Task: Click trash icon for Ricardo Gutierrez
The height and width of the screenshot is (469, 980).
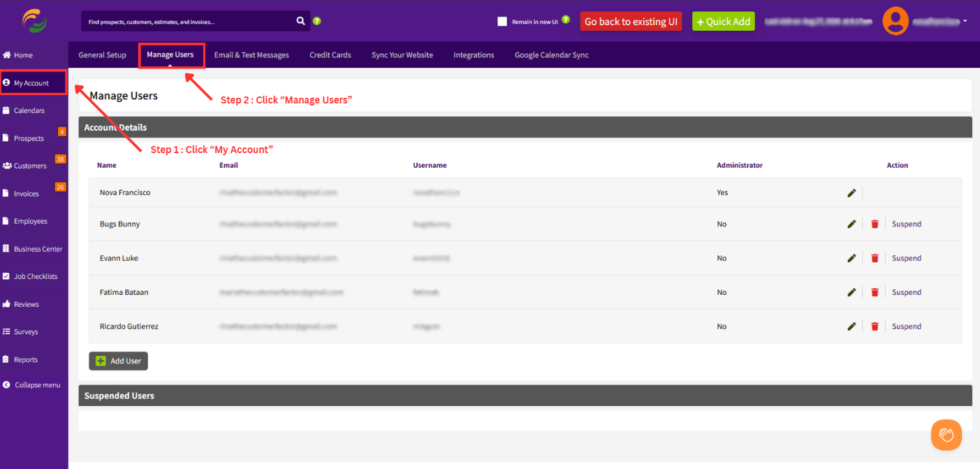Action: click(875, 326)
